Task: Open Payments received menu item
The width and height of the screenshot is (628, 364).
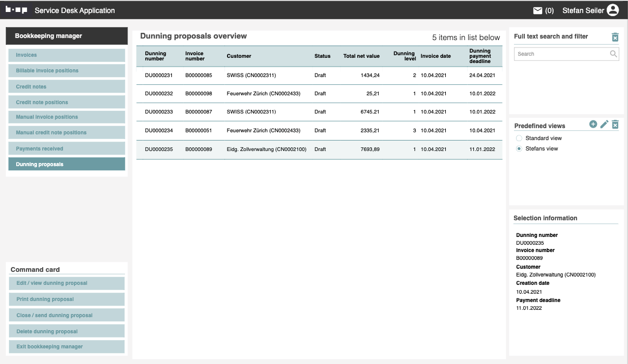Action: [67, 149]
